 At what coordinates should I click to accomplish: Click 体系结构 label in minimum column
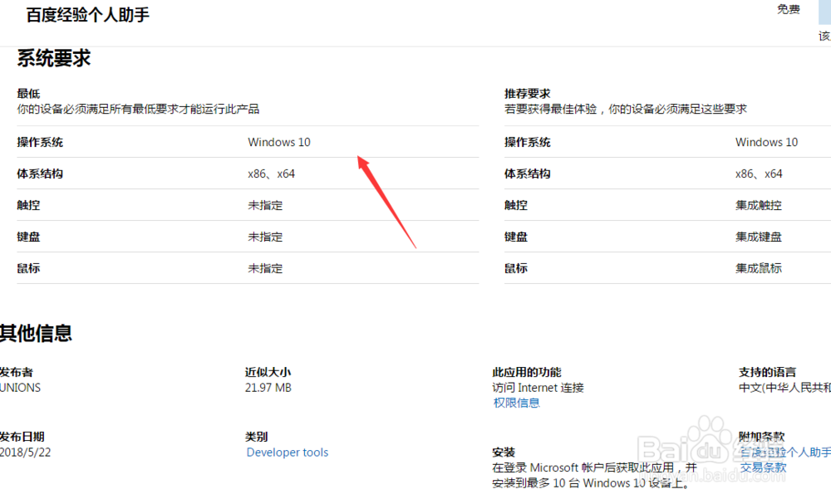pyautogui.click(x=40, y=174)
